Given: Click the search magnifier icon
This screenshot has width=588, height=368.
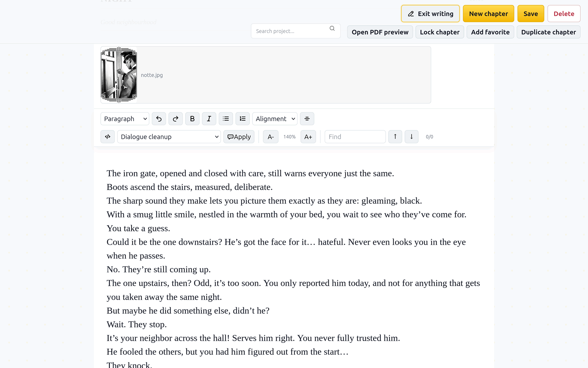Looking at the screenshot, I should 332,29.
